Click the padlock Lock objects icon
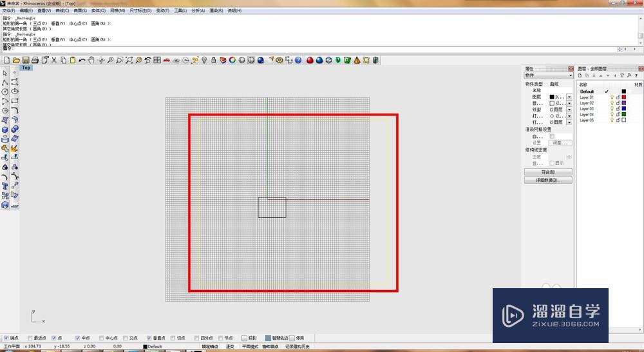The height and width of the screenshot is (352, 644). tap(214, 60)
